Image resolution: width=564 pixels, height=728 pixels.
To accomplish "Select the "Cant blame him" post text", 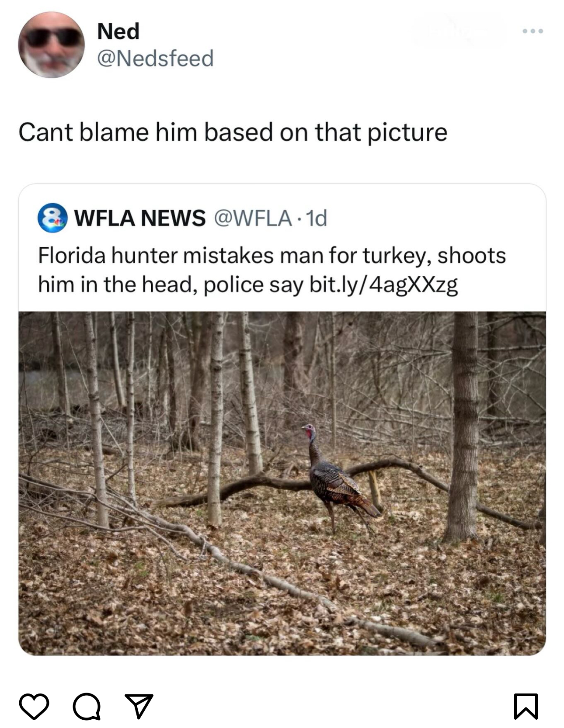I will [x=233, y=132].
